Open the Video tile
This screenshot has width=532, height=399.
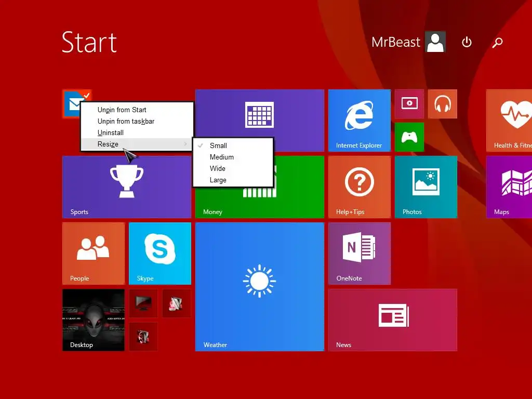pos(409,104)
